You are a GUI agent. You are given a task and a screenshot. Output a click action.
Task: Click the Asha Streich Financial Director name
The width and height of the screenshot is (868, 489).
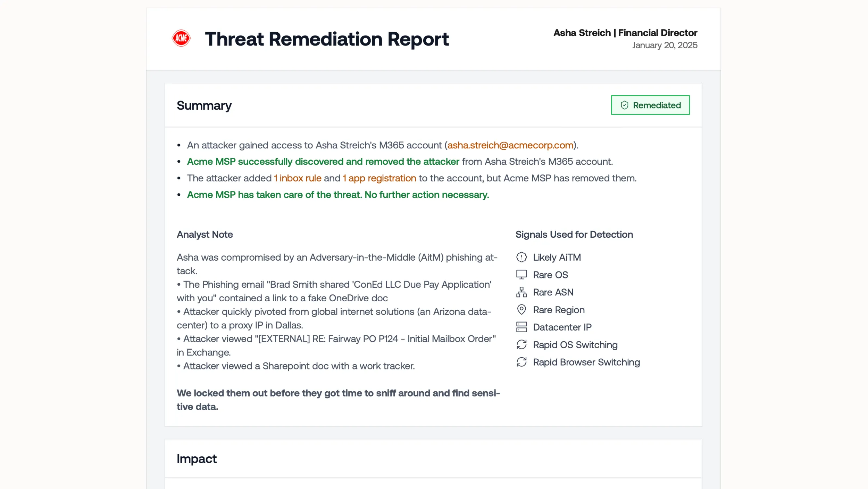pyautogui.click(x=625, y=33)
